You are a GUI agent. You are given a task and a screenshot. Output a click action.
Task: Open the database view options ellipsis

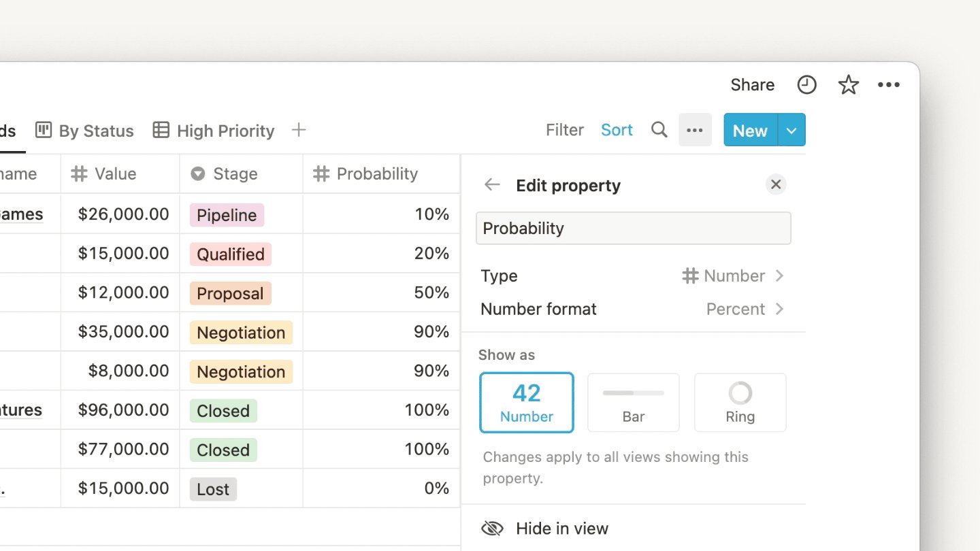pyautogui.click(x=695, y=130)
